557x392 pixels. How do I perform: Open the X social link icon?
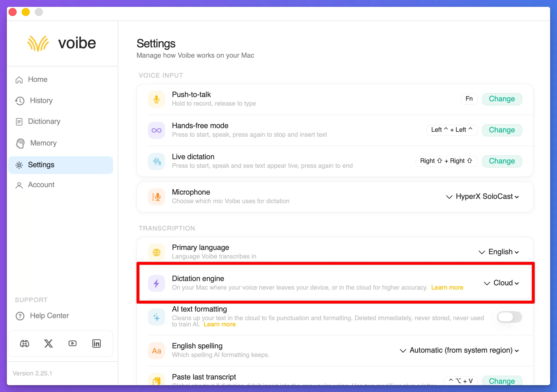pyautogui.click(x=49, y=343)
